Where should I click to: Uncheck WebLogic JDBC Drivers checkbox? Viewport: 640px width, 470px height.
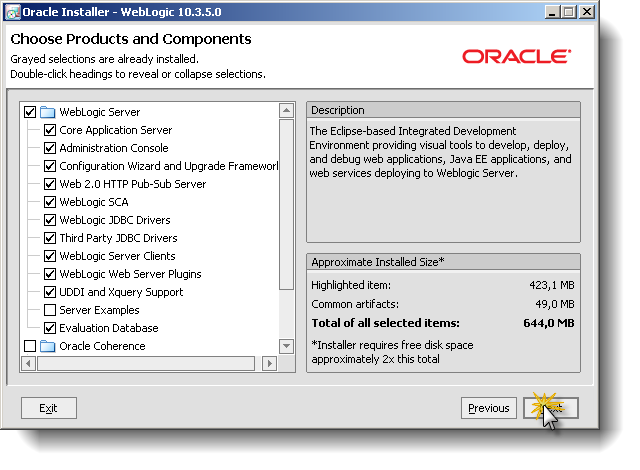(50, 220)
